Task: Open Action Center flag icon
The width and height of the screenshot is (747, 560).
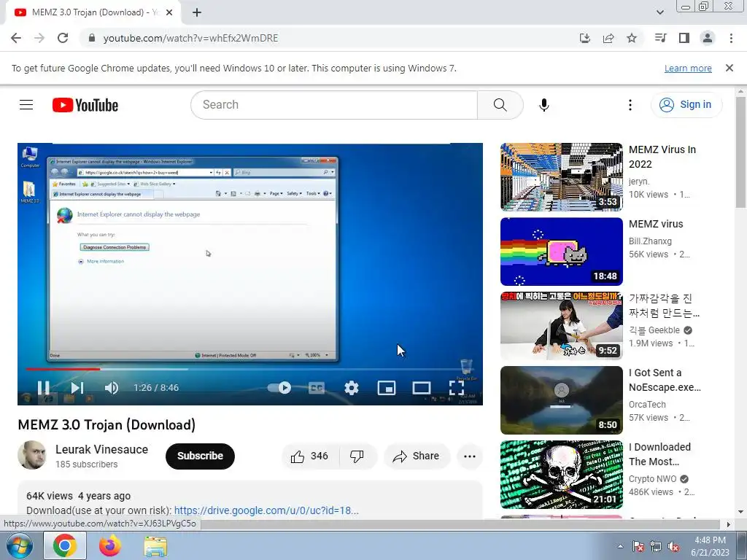Action: point(638,546)
